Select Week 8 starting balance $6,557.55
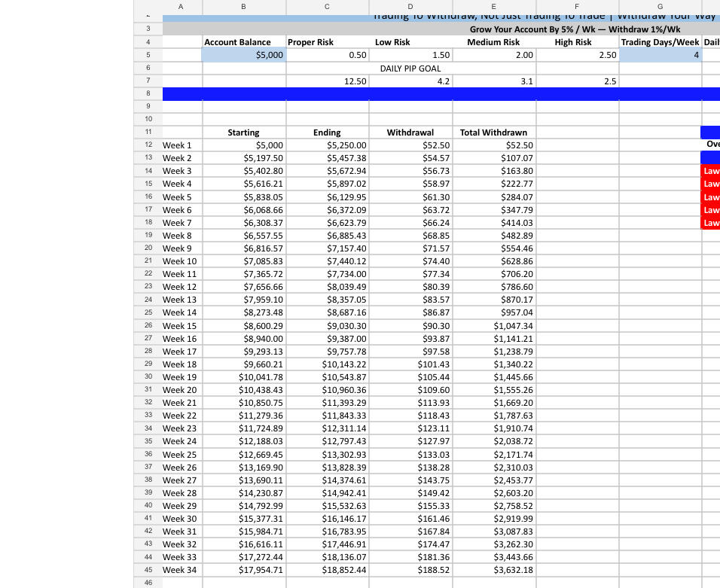The image size is (720, 588). pyautogui.click(x=244, y=236)
